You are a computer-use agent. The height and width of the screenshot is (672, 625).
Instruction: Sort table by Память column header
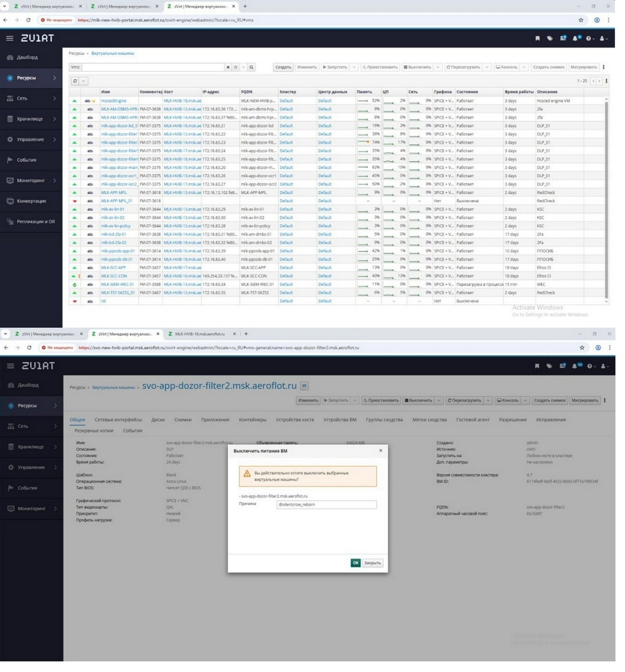coord(364,92)
